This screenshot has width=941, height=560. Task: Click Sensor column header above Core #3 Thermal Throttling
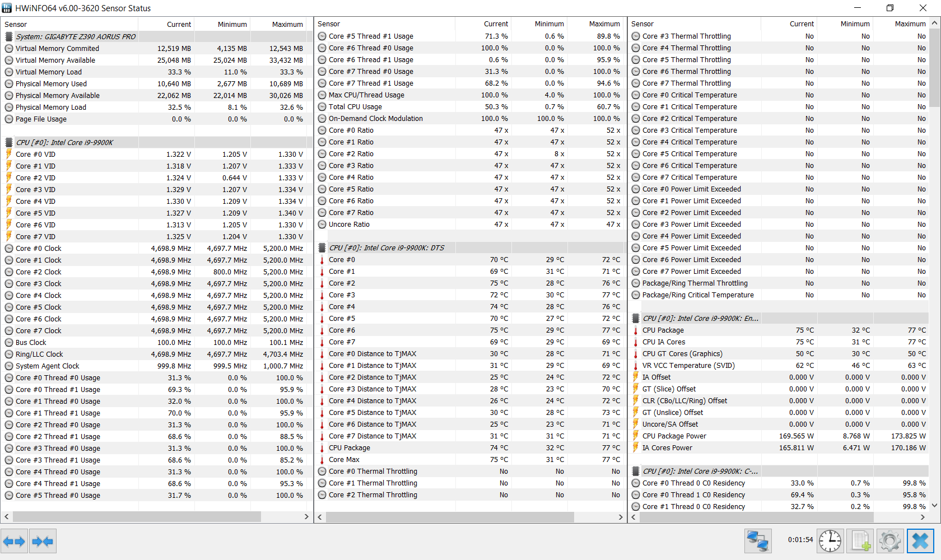[x=642, y=24]
